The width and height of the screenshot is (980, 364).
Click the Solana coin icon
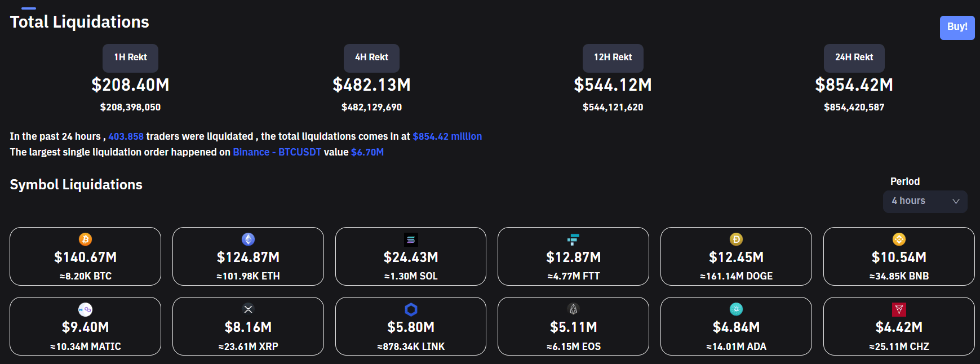tap(411, 239)
